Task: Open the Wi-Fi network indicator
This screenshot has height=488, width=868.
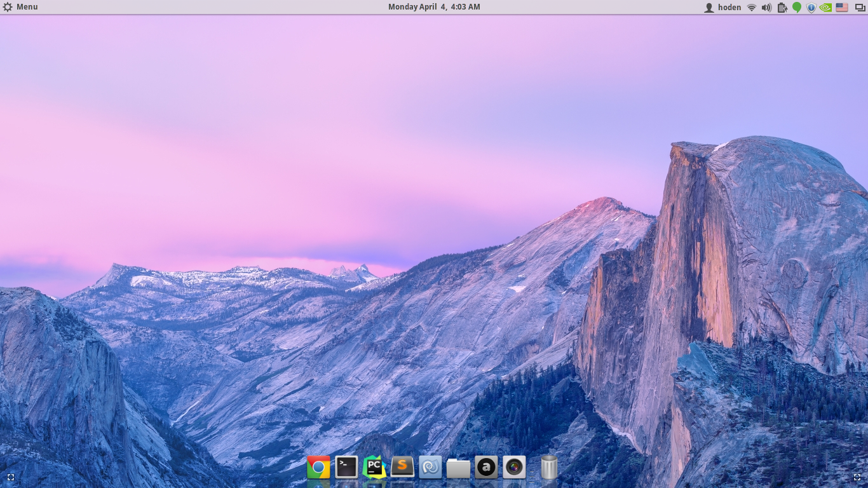Action: coord(752,8)
